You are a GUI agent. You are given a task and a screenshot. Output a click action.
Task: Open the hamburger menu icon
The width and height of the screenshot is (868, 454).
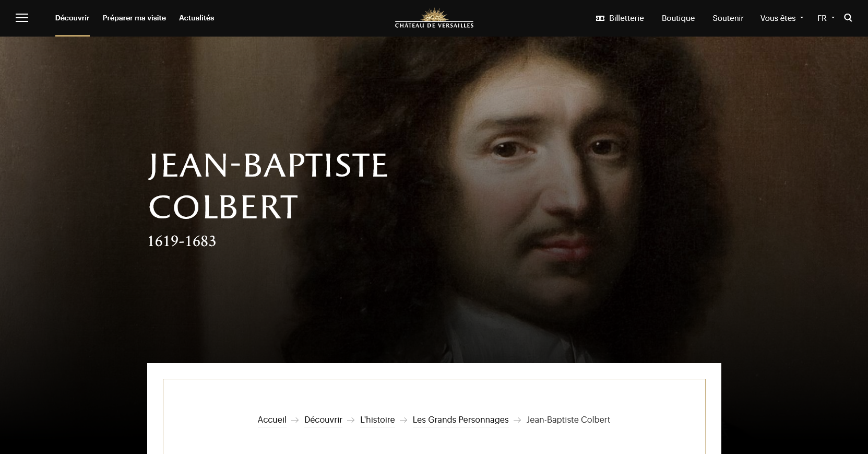tap(22, 18)
